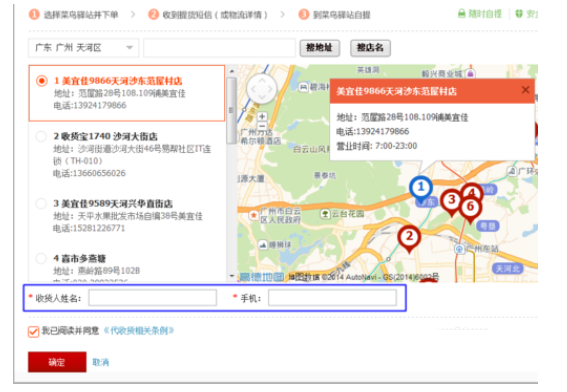Click store name 收货宝1740 沙河大街店
Image resolution: width=567 pixels, height=392 pixels.
(x=106, y=136)
